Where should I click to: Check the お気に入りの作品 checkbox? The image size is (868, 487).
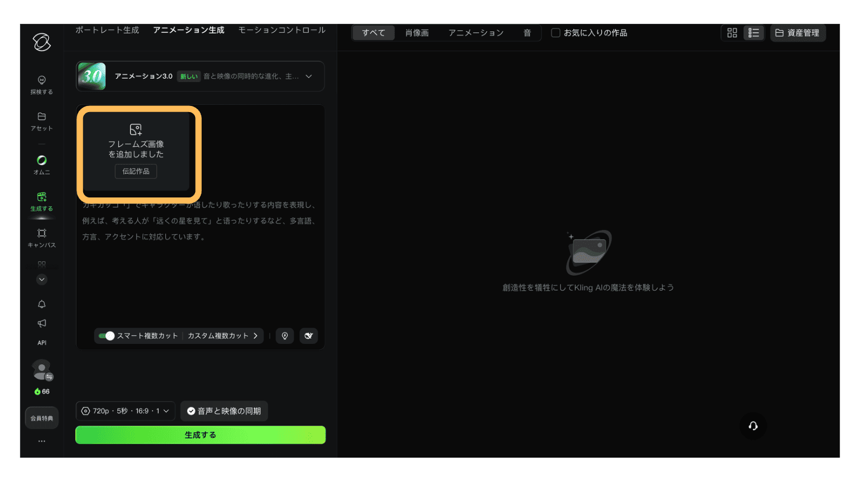tap(555, 33)
